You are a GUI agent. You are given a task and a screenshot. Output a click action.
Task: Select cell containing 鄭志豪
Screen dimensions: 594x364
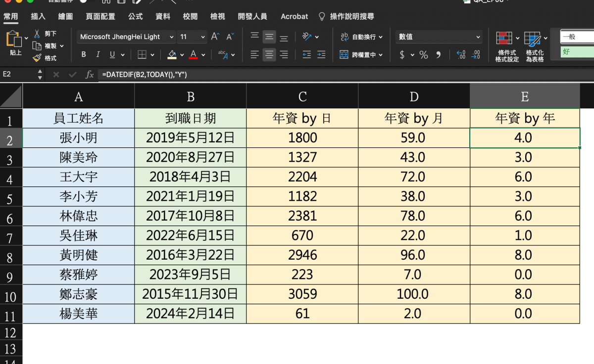(78, 294)
